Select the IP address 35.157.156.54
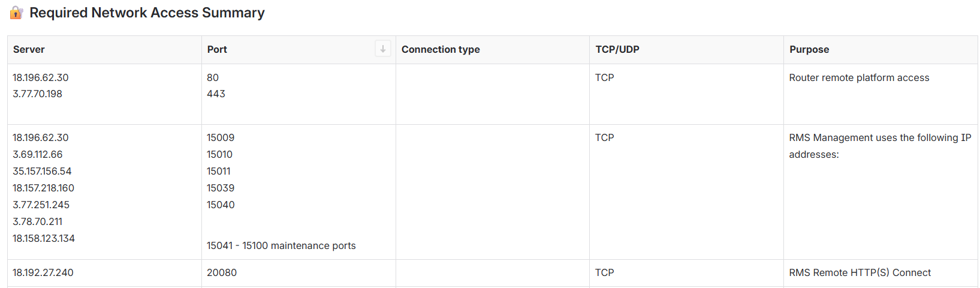This screenshot has width=980, height=288. [42, 171]
